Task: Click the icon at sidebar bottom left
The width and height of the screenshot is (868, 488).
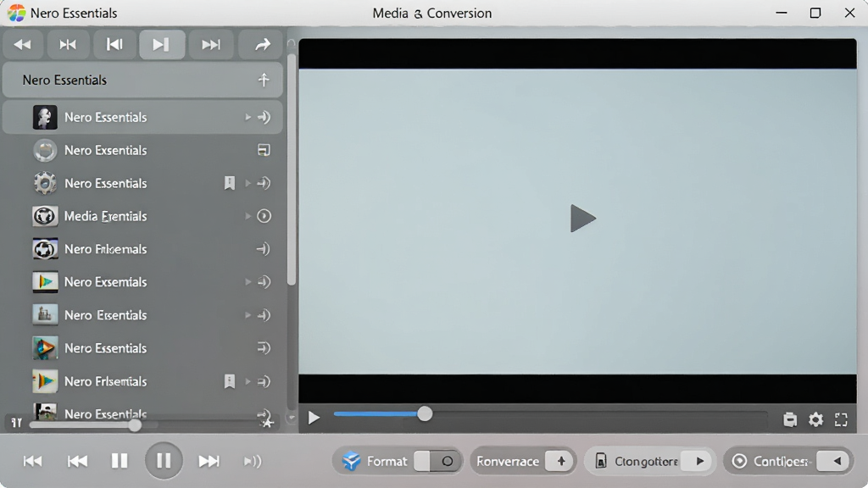Action: (x=17, y=423)
